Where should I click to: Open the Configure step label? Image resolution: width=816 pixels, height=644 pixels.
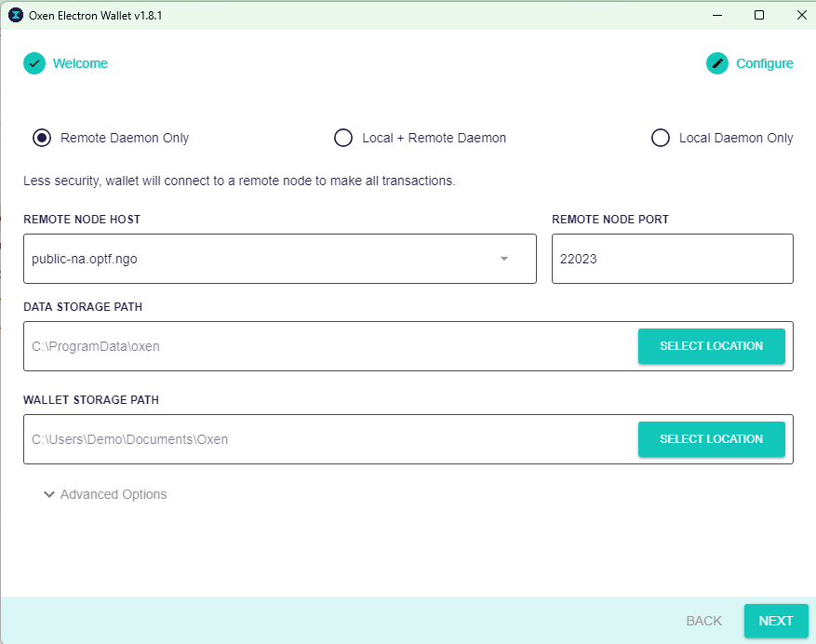765,63
